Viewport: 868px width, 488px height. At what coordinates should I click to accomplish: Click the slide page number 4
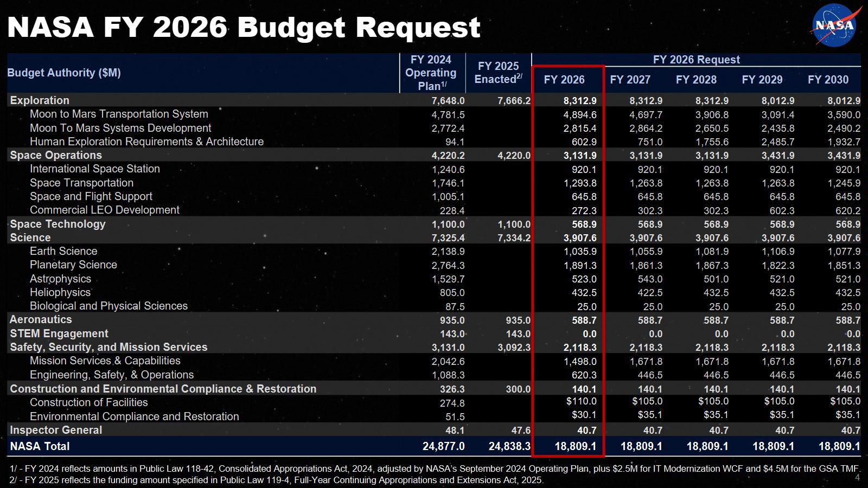click(x=857, y=478)
